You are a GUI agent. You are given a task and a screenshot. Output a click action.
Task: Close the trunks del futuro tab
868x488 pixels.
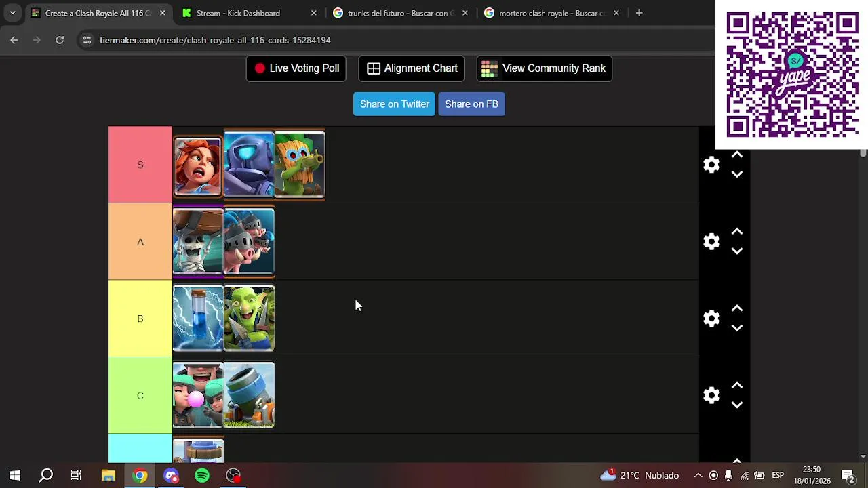465,13
